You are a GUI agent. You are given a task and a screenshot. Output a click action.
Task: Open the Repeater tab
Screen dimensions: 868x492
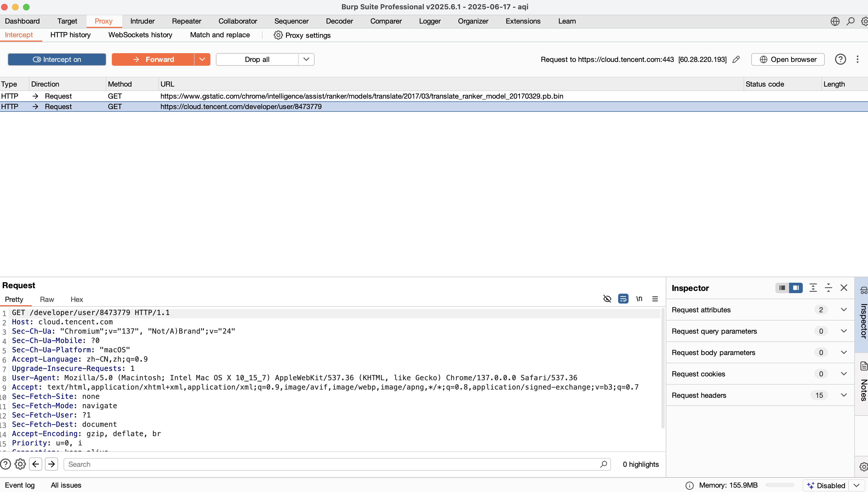coord(186,21)
